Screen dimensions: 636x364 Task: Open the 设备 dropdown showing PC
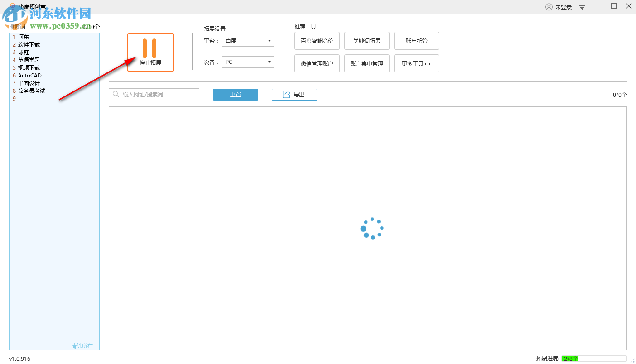pos(247,62)
